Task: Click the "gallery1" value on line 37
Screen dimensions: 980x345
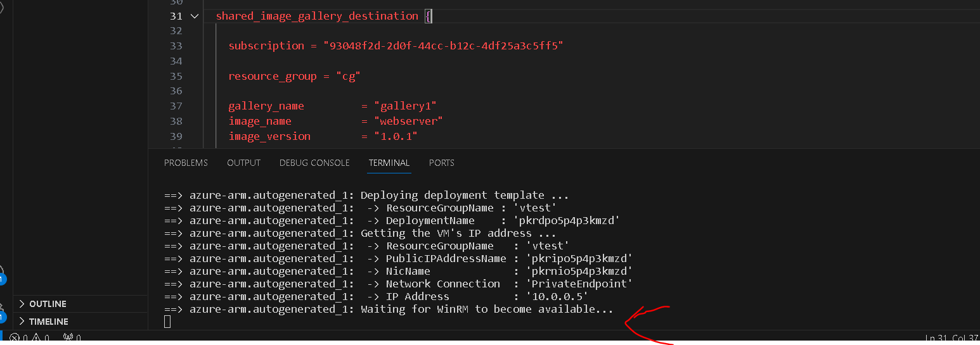Action: tap(405, 106)
